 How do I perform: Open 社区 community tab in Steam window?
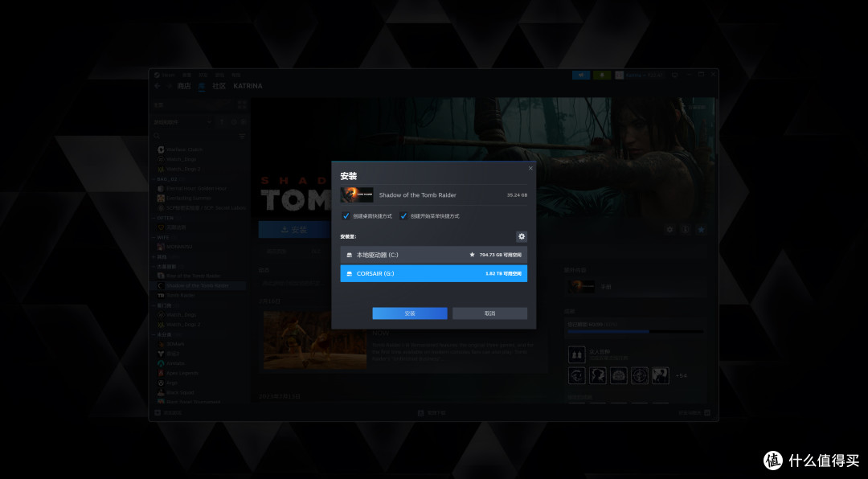219,86
